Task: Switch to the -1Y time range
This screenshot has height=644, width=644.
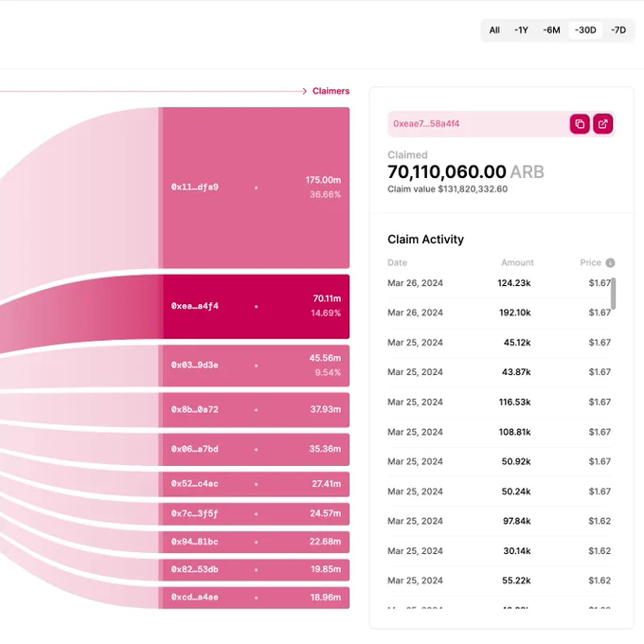Action: click(521, 30)
